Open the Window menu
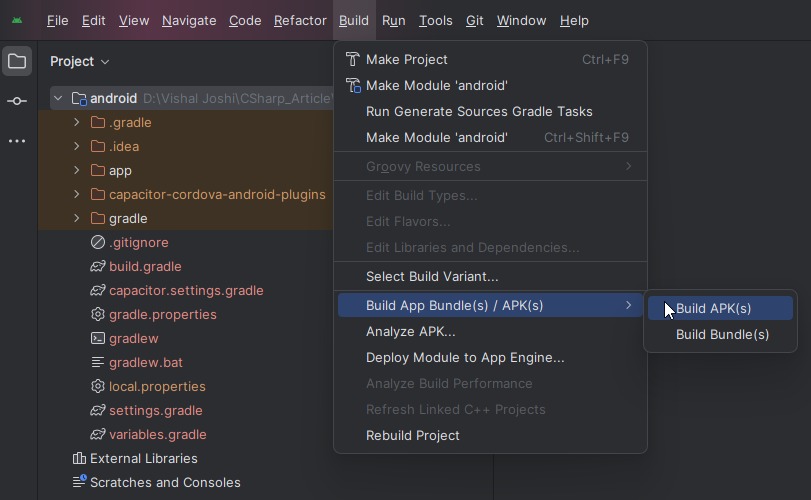 pos(521,21)
